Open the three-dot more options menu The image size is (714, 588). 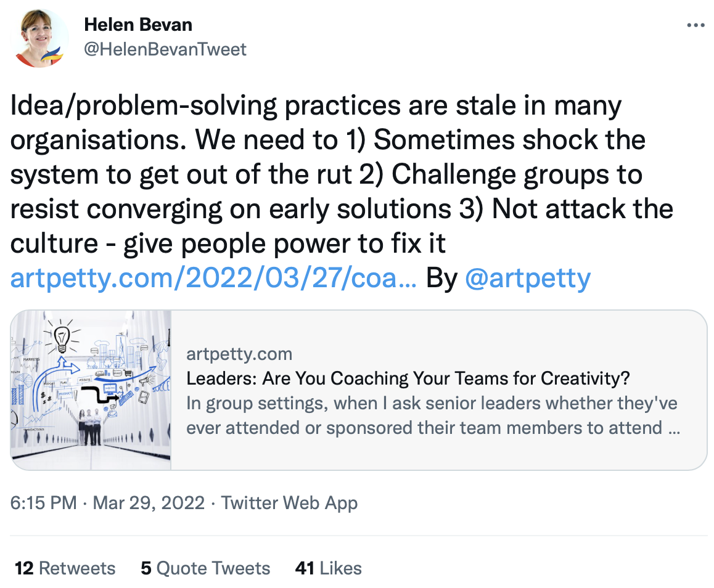pyautogui.click(x=696, y=25)
